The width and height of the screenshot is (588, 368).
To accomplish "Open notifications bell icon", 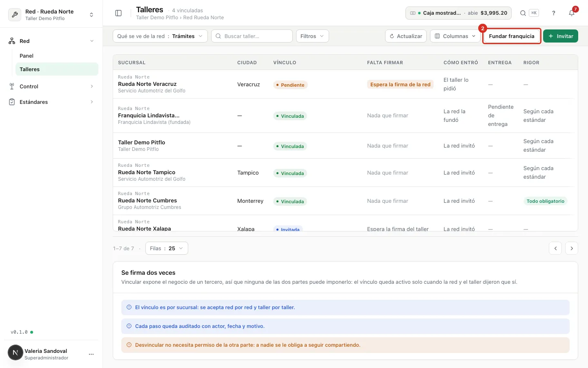I will click(572, 13).
